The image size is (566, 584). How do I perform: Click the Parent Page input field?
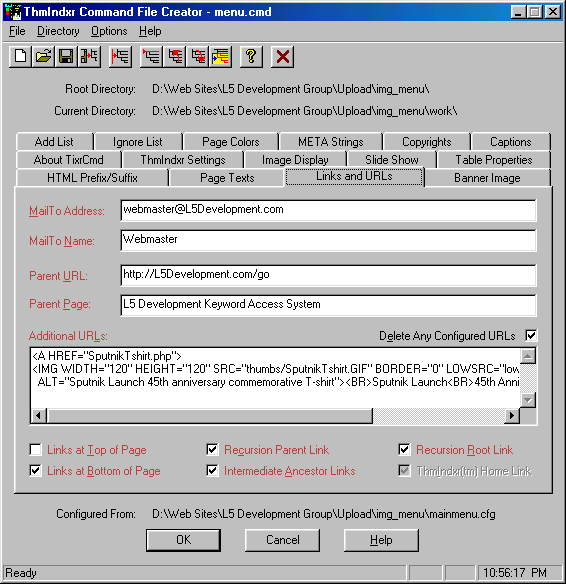(328, 305)
